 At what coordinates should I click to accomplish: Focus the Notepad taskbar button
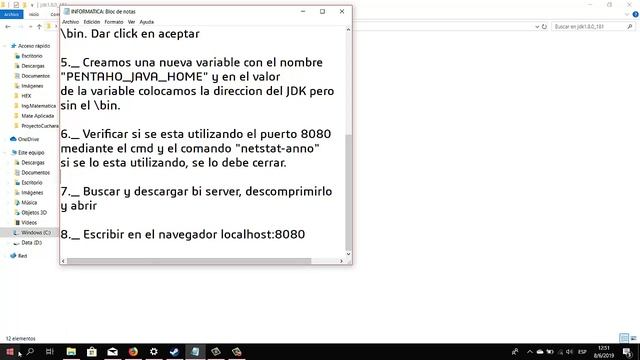click(x=195, y=351)
